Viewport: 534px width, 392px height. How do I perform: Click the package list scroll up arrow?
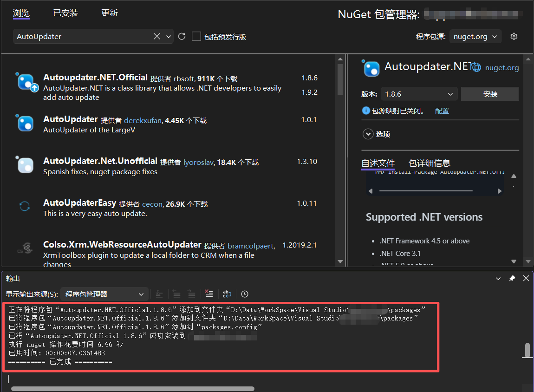click(340, 59)
